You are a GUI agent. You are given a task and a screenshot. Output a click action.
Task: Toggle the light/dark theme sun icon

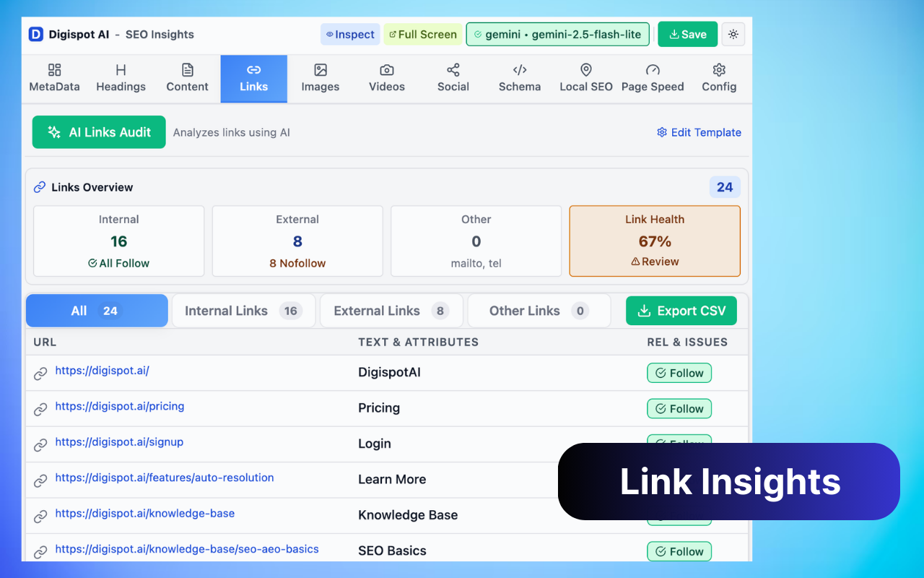[733, 34]
